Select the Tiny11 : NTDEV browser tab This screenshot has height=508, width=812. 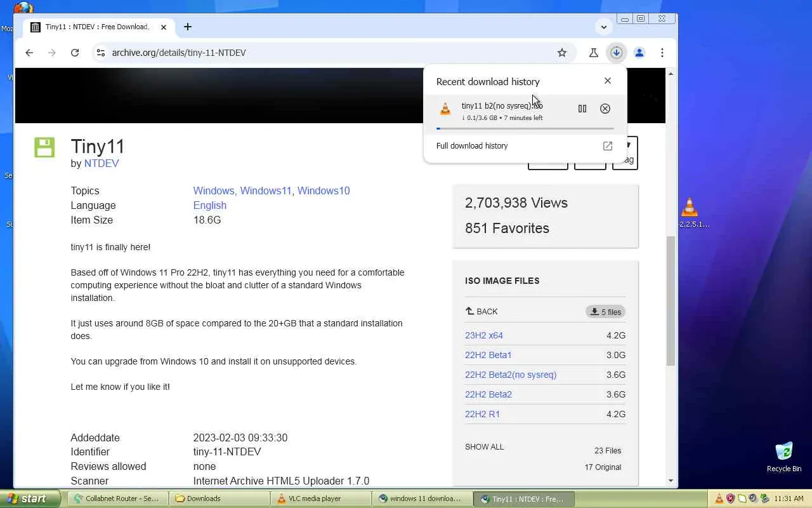(98, 27)
